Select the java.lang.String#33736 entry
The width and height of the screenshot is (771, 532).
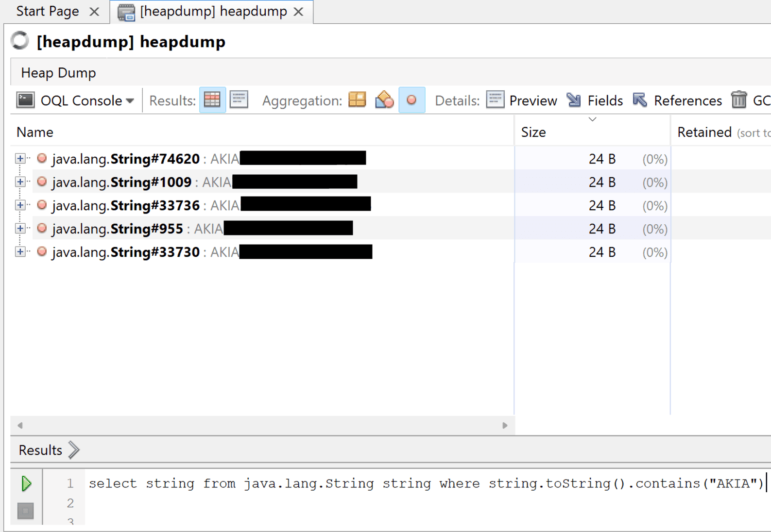click(273, 205)
